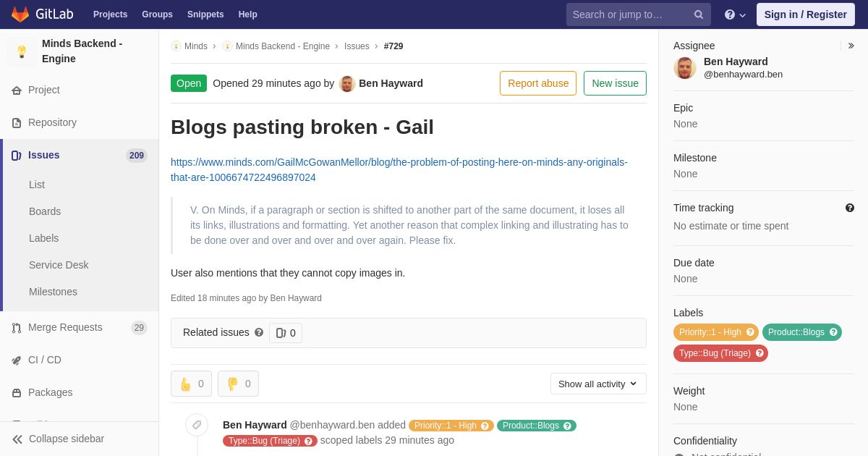Click the Time tracking help icon
The image size is (868, 456).
tap(850, 208)
